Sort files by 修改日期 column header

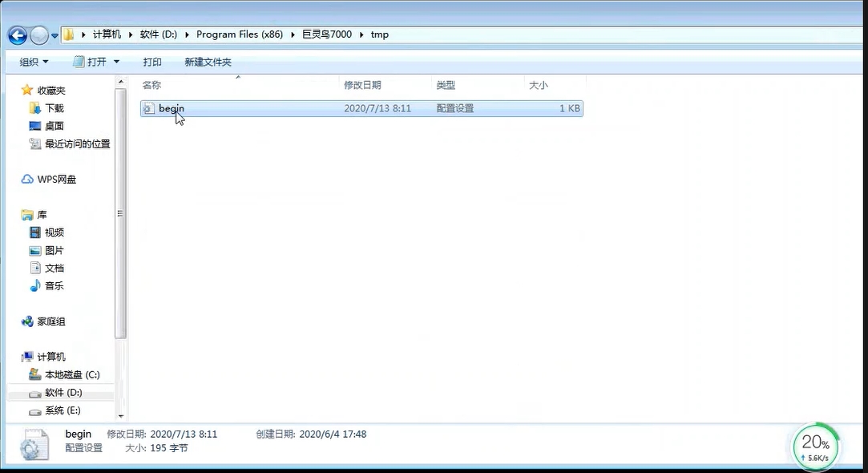pos(362,85)
